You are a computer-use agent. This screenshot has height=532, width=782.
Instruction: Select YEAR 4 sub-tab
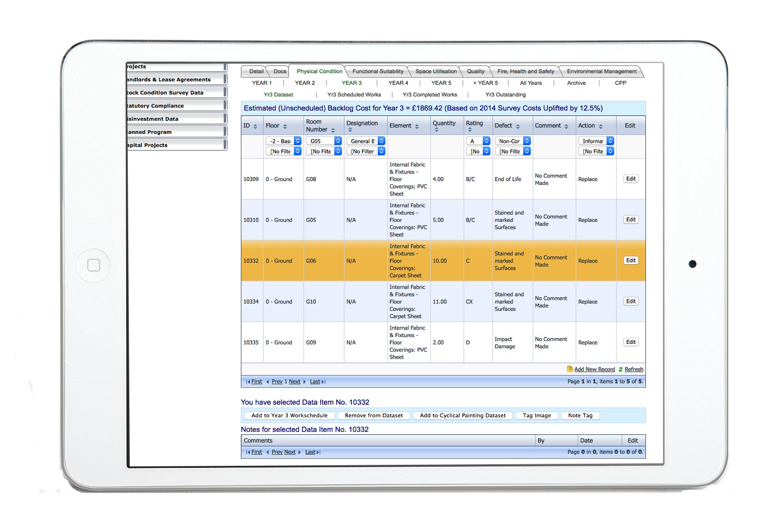pos(398,83)
